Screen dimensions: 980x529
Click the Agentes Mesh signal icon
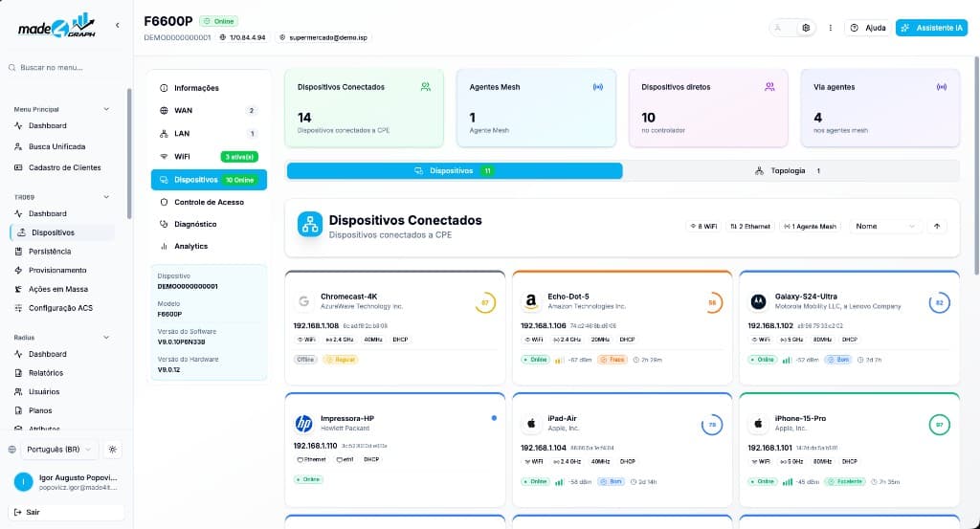click(x=597, y=87)
